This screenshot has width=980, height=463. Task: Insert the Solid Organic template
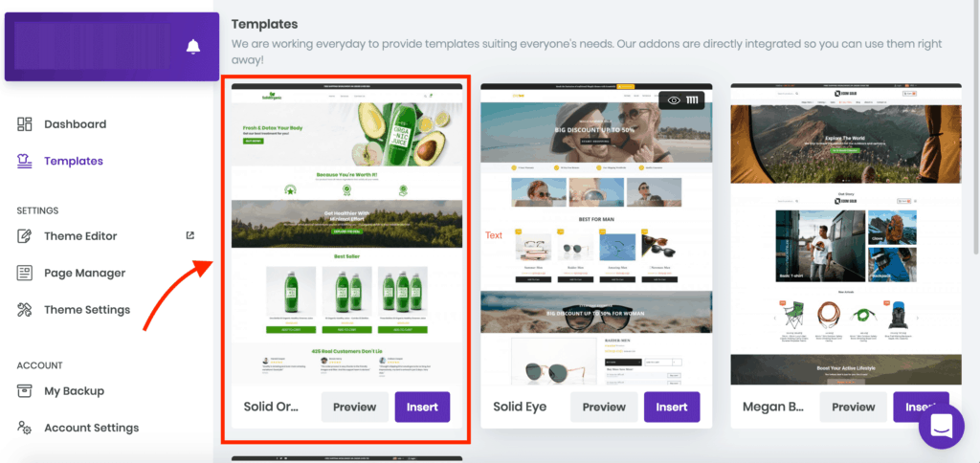point(422,408)
